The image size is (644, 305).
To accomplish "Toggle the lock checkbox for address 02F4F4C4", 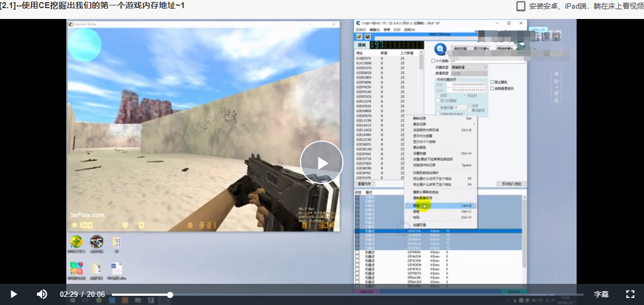I will [x=357, y=269].
